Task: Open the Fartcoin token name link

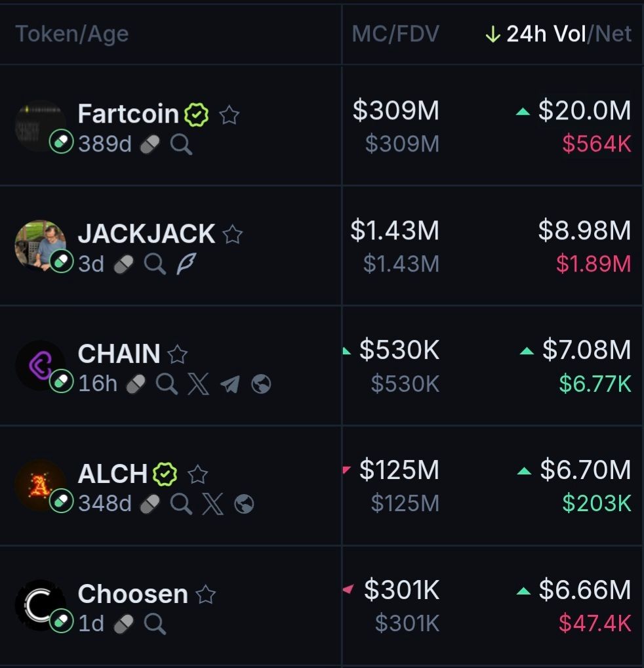Action: pos(128,114)
